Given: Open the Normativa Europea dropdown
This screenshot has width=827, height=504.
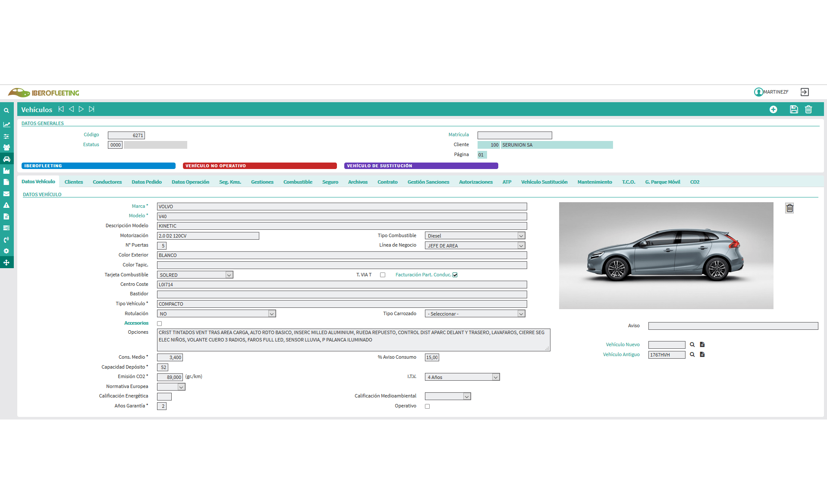Looking at the screenshot, I should pyautogui.click(x=171, y=387).
